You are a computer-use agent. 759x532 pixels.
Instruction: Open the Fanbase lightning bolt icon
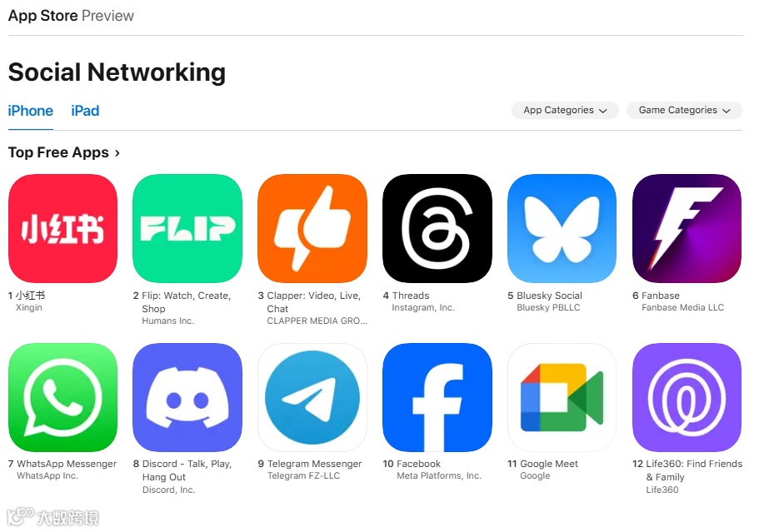[x=687, y=228]
